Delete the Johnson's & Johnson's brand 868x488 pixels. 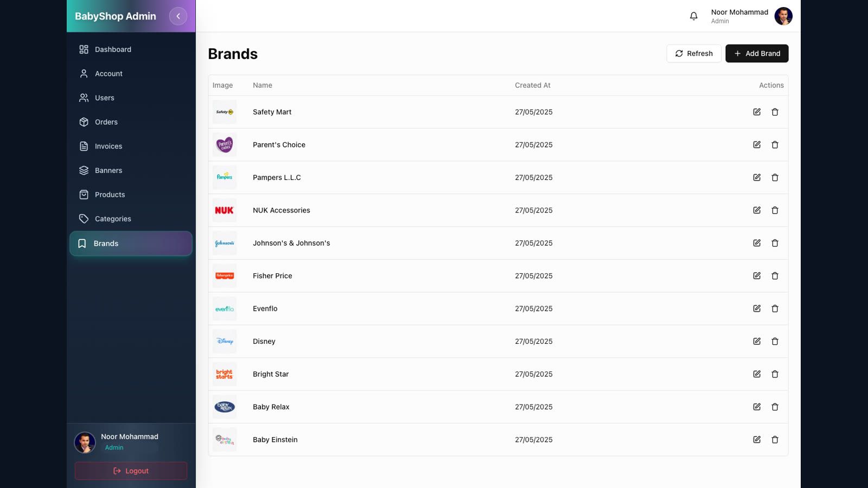[x=775, y=243]
